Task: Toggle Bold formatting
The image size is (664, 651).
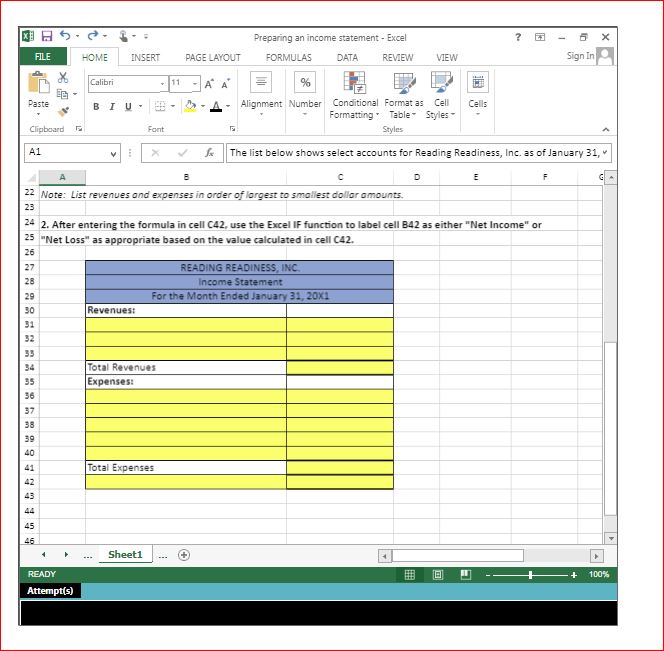Action: click(x=96, y=106)
